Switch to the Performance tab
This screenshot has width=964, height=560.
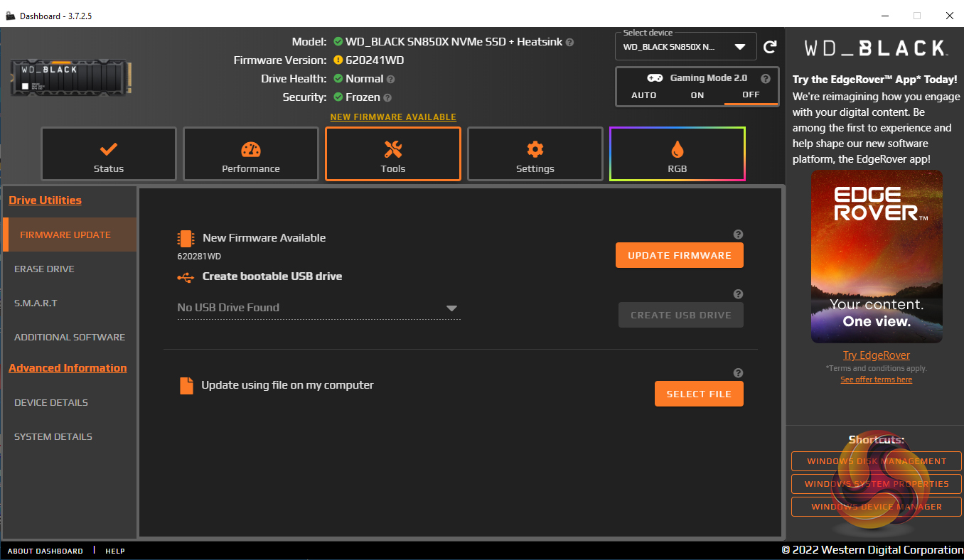point(251,154)
